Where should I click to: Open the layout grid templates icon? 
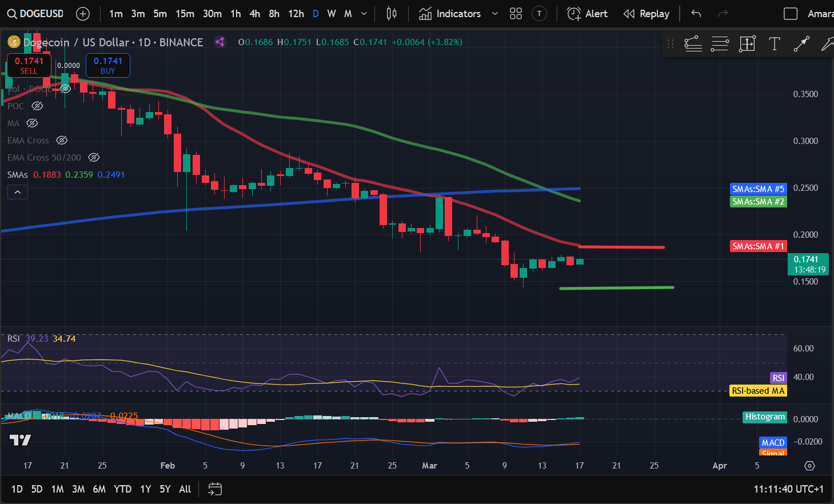tap(516, 14)
